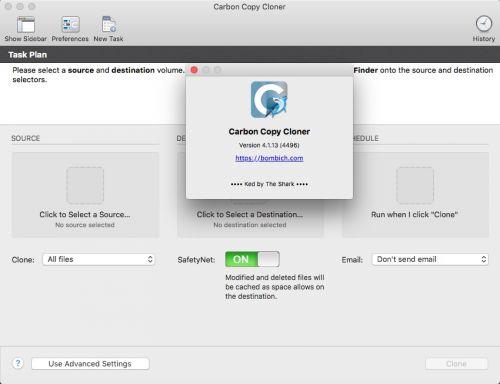Viewport: 500px width, 384px height.
Task: Click the 'Version 4.1.13 (4496)' text
Action: point(269,145)
